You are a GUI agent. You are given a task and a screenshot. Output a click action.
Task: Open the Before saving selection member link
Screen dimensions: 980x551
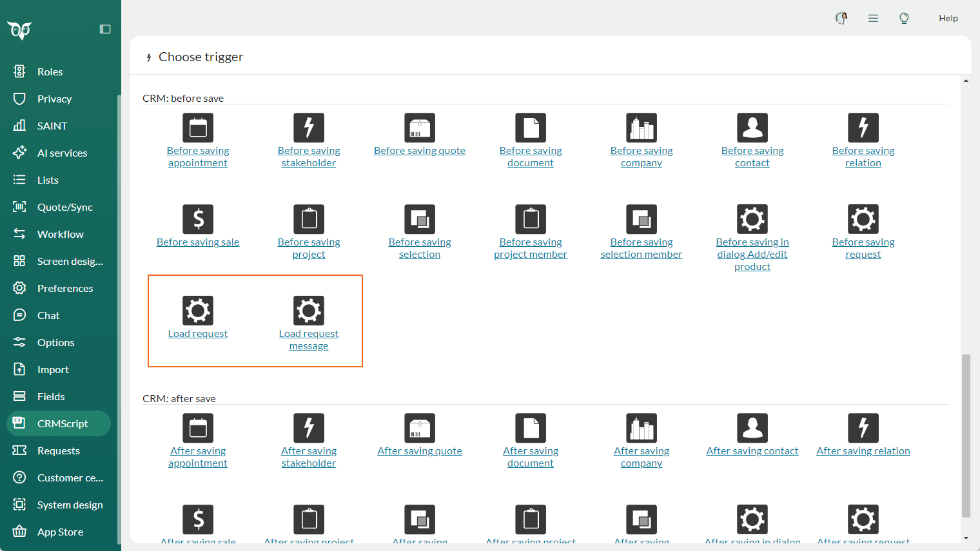pos(642,248)
